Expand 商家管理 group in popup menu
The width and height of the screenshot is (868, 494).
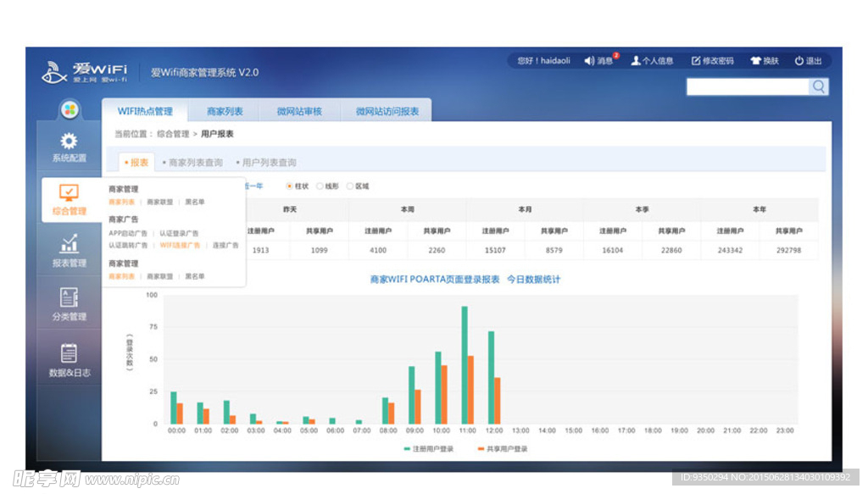pyautogui.click(x=125, y=188)
